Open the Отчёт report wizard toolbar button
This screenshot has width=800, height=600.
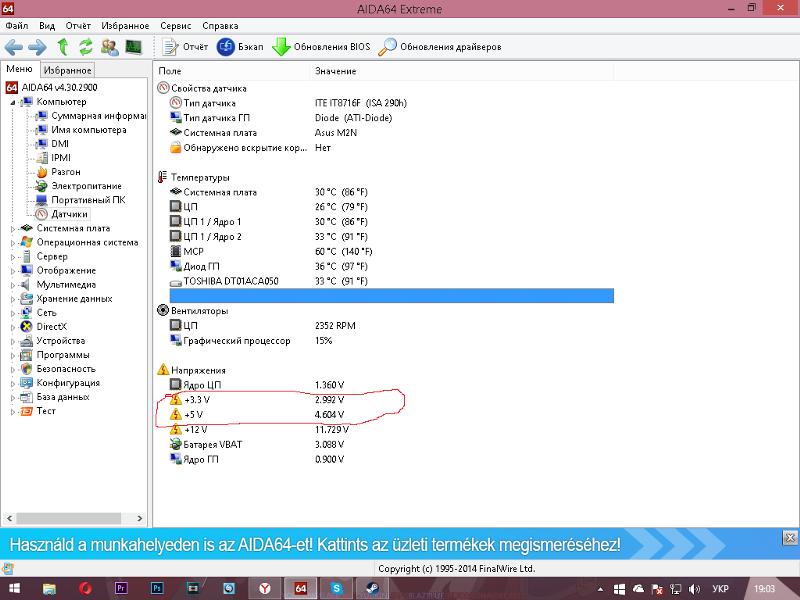point(185,47)
